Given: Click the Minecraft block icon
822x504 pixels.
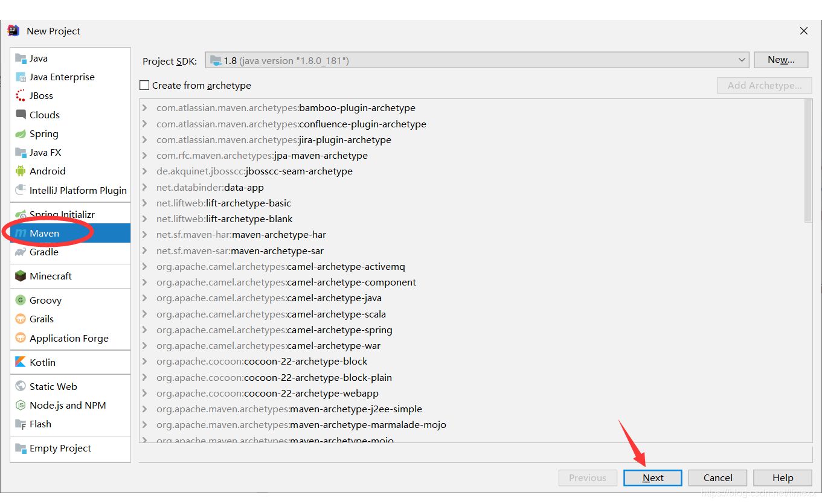Looking at the screenshot, I should [21, 276].
